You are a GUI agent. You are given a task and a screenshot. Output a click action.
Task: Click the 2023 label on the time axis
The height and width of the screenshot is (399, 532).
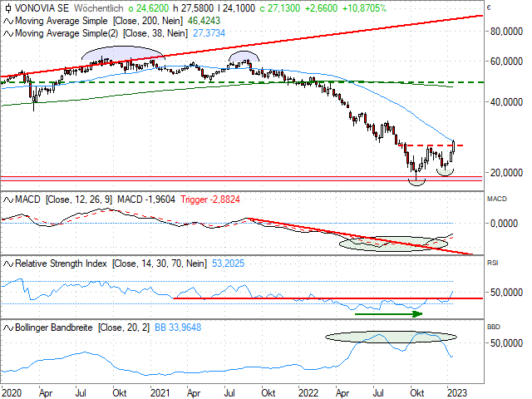tap(456, 393)
